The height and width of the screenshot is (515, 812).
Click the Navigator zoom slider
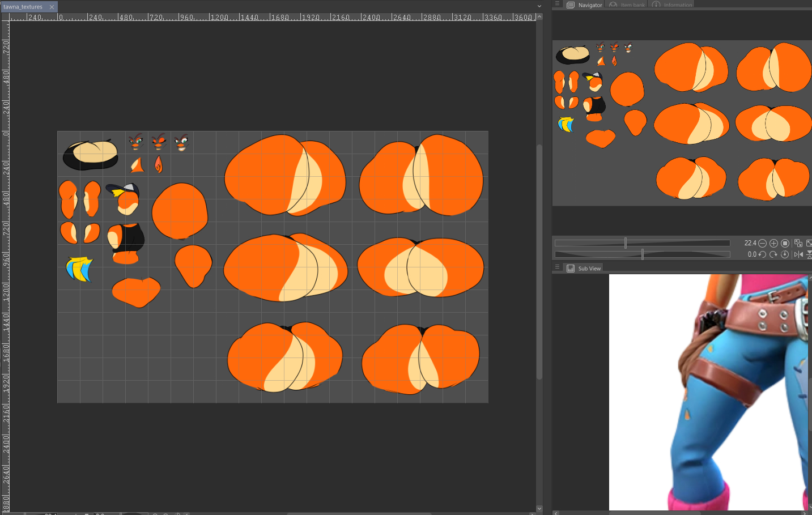(x=642, y=243)
